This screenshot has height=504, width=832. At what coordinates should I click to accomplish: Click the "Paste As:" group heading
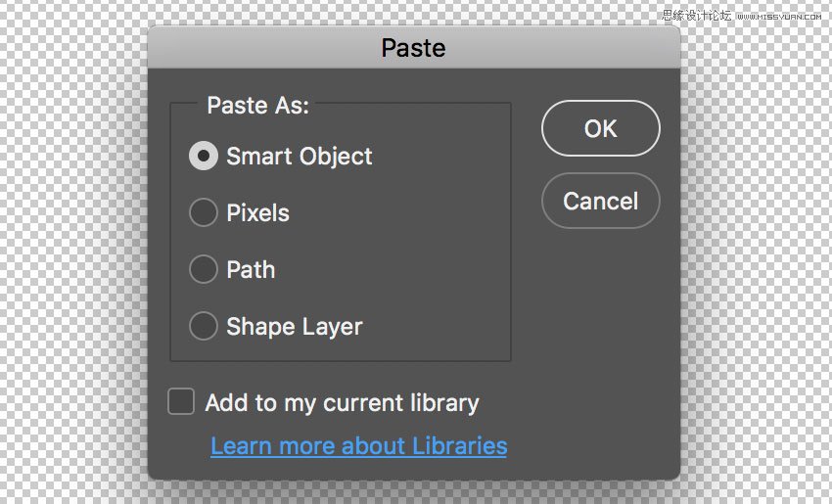(x=257, y=105)
